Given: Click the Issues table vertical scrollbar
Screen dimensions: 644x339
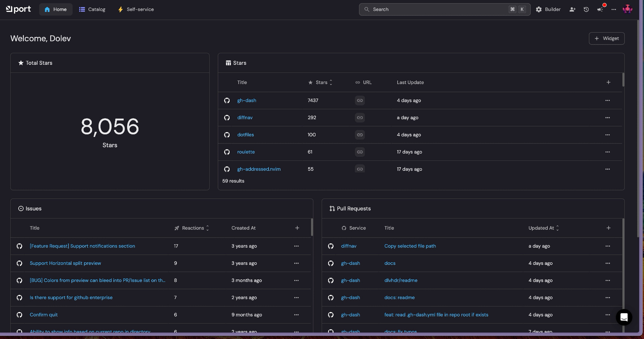Looking at the screenshot, I should (312, 227).
